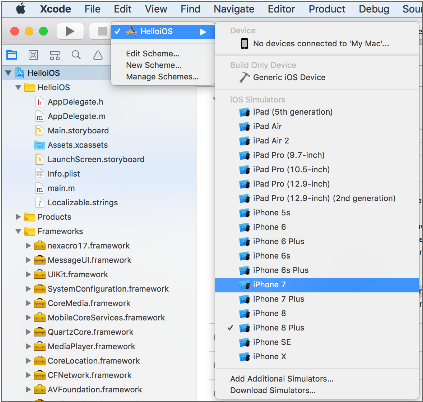Viewport: 423px width, 402px height.
Task: Click Download Simulators...
Action: pyautogui.click(x=273, y=390)
